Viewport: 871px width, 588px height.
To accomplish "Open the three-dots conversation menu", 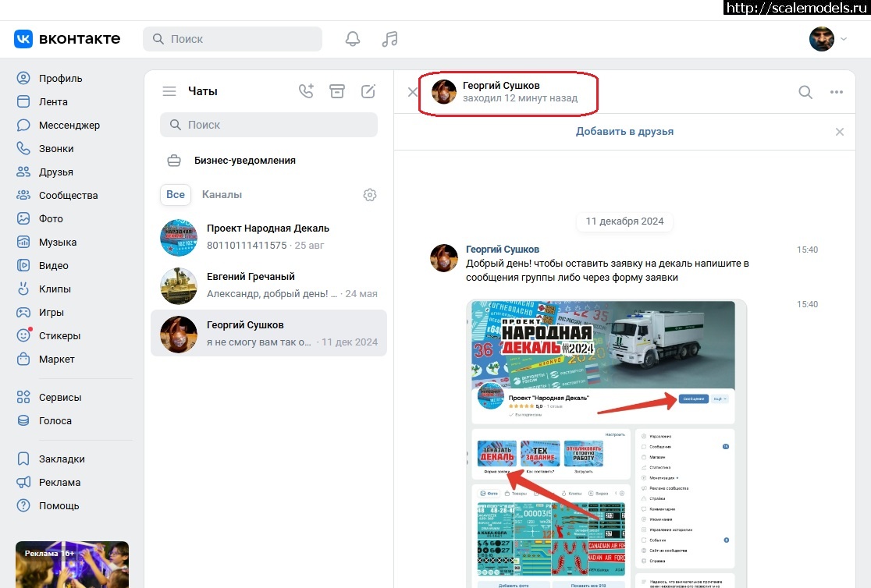I will 837,92.
